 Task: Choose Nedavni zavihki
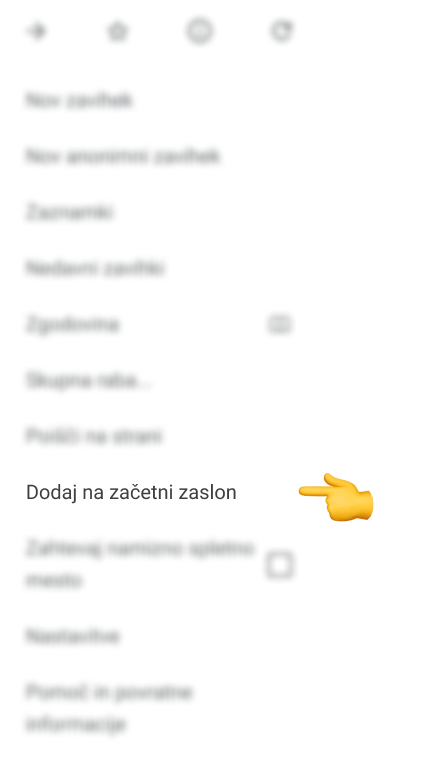coord(95,268)
